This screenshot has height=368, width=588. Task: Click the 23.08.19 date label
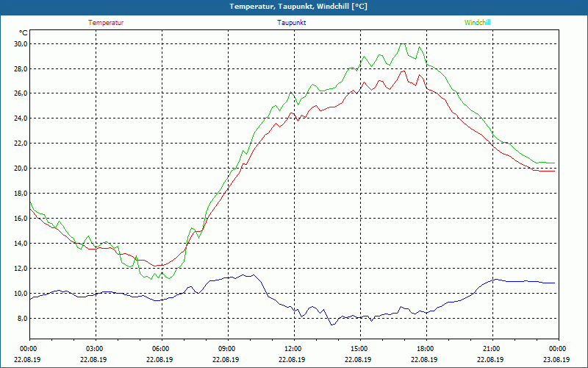pyautogui.click(x=556, y=359)
